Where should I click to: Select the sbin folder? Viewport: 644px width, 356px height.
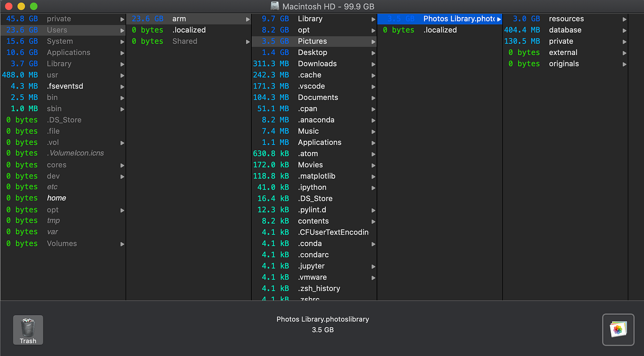63,109
